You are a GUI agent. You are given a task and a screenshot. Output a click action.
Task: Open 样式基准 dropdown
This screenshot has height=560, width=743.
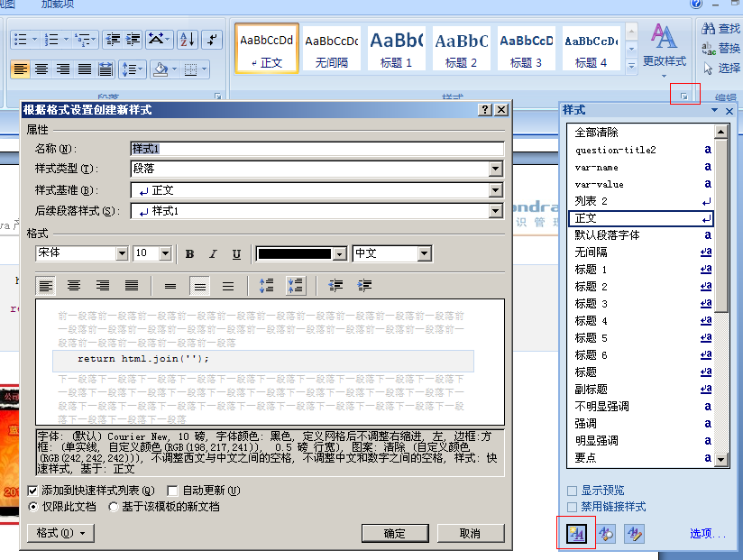(x=495, y=190)
